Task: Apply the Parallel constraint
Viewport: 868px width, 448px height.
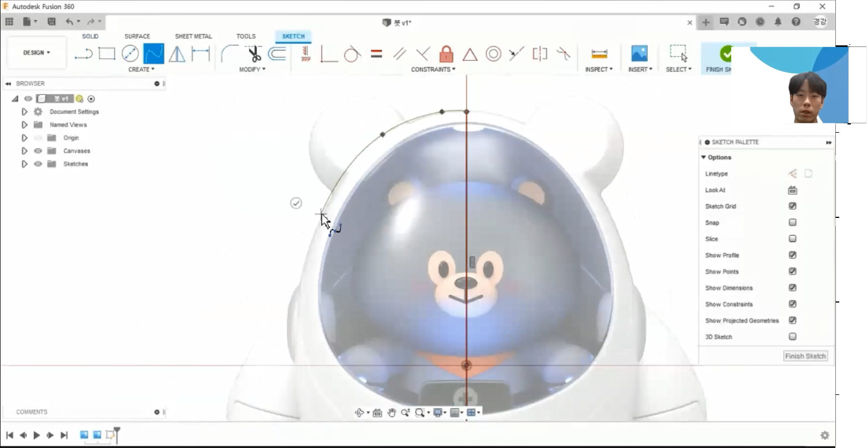Action: 399,54
